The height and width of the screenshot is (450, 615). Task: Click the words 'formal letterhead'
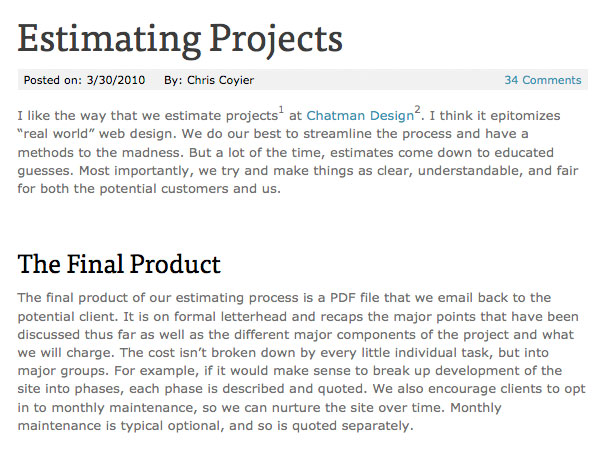[x=231, y=316]
